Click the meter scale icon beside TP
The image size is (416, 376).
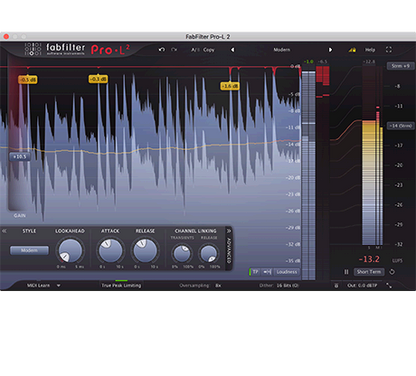click(x=267, y=272)
